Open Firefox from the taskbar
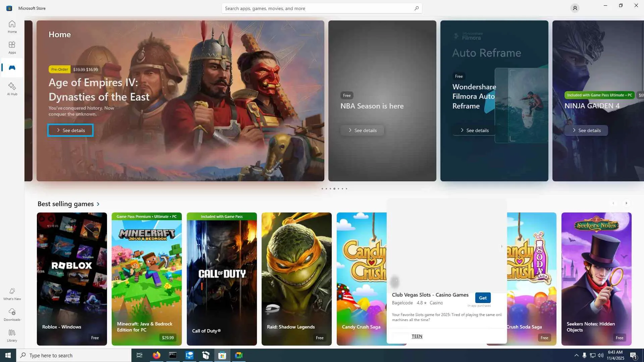 (x=156, y=355)
